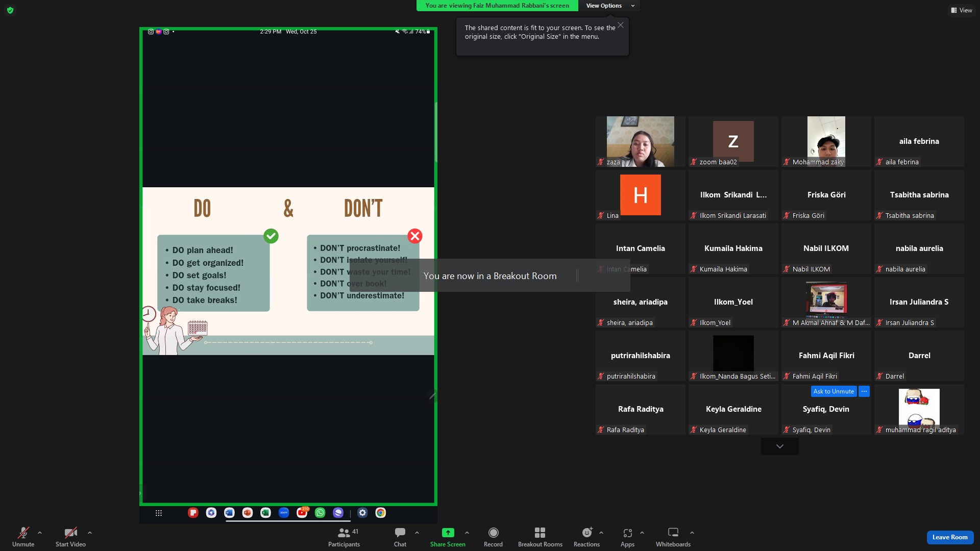Click the Chrome icon in shared taskbar
This screenshot has height=551, width=980.
click(381, 513)
